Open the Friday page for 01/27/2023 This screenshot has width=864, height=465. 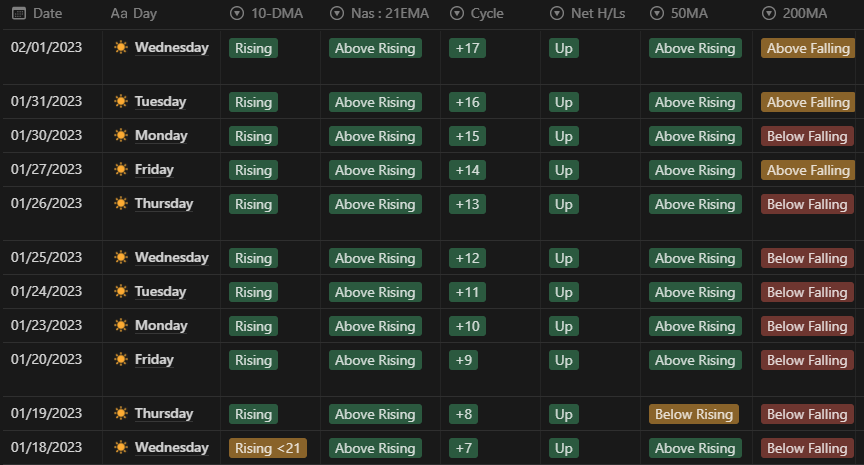tap(154, 170)
